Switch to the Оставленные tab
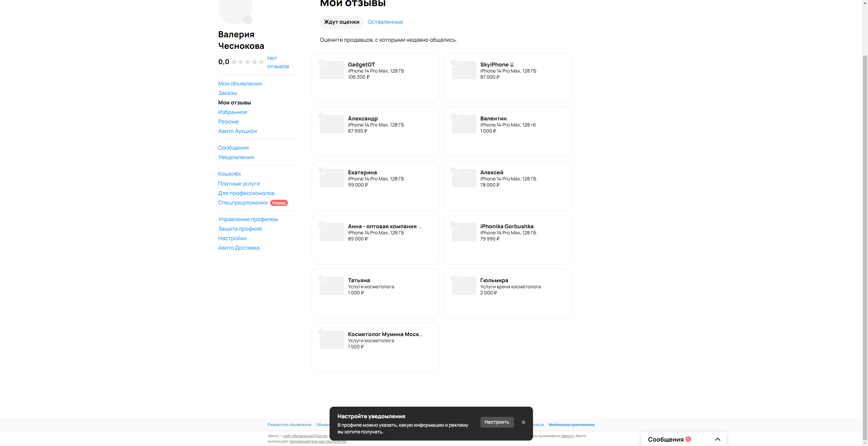This screenshot has width=868, height=446. click(x=385, y=22)
